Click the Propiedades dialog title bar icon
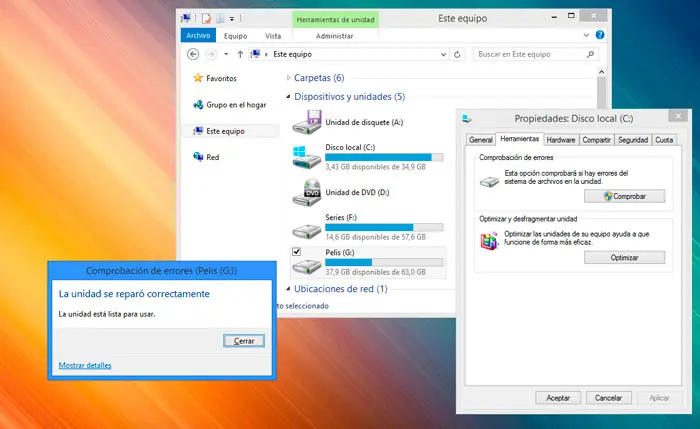Viewport: 700px width, 429px height. click(467, 118)
